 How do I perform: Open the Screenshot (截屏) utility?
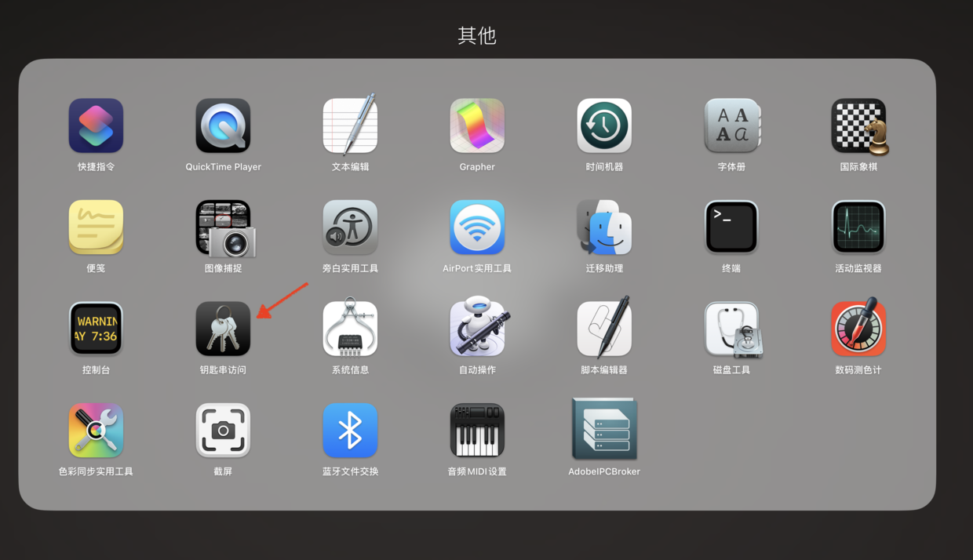point(223,431)
